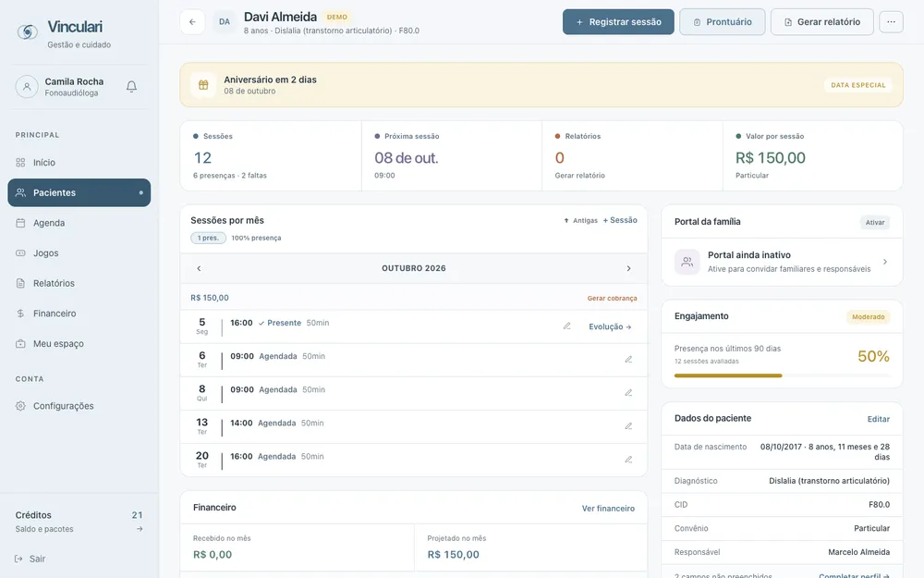This screenshot has height=578, width=924.
Task: Click the family portal people icon
Action: (x=687, y=262)
